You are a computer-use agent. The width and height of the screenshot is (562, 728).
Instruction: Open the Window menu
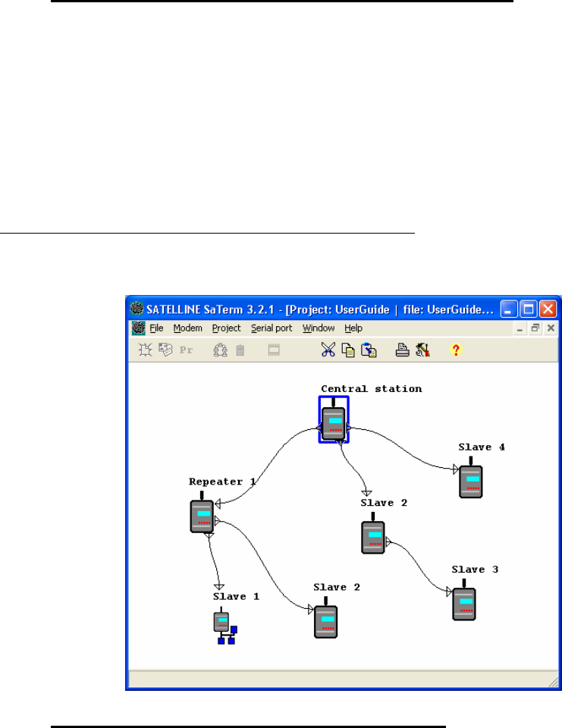click(x=319, y=328)
